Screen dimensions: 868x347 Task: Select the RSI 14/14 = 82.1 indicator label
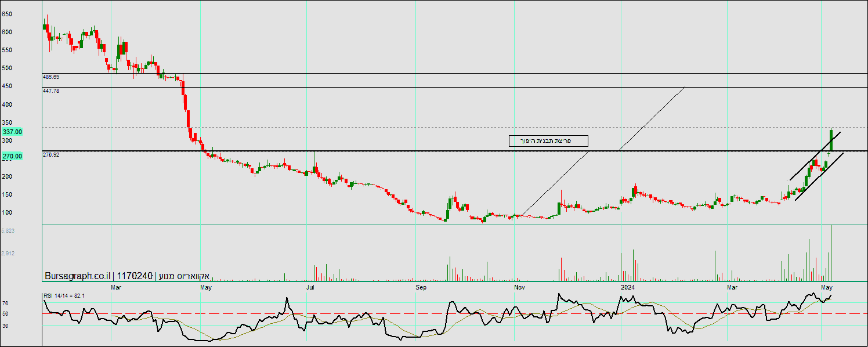(64, 296)
